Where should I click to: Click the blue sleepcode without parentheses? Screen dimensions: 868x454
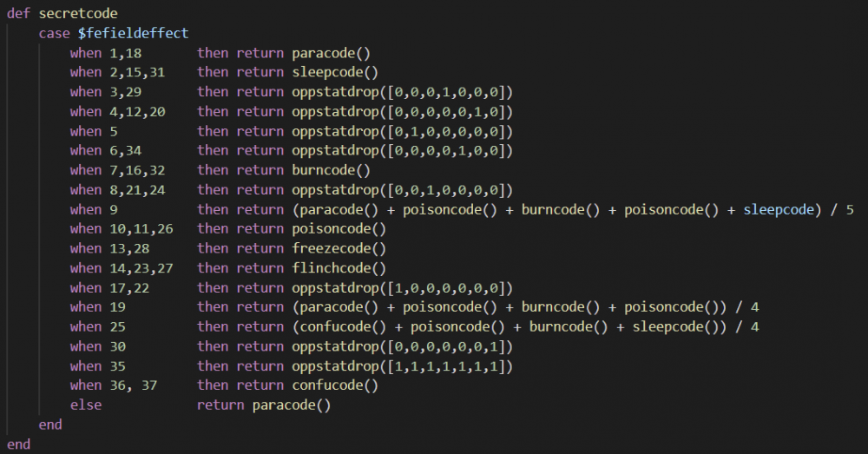pos(778,209)
